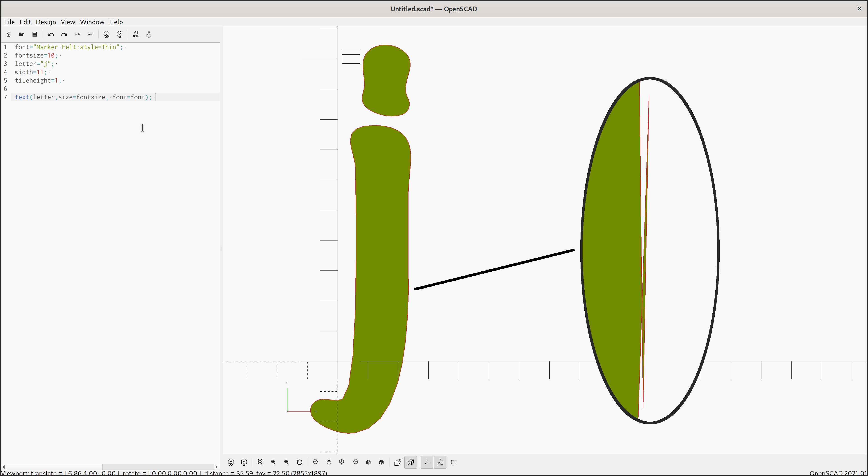This screenshot has width=868, height=476.
Task: Toggle Orthogonal projection view button
Action: 411,462
